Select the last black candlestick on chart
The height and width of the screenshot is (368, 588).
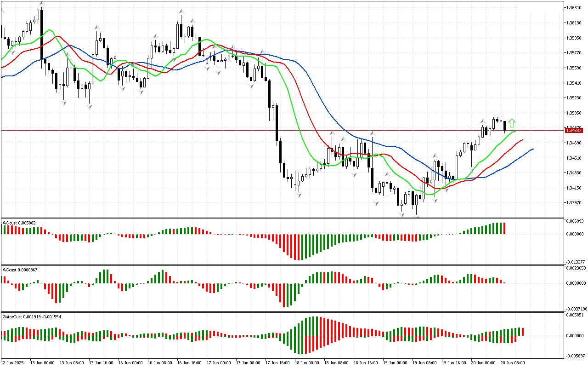click(505, 126)
